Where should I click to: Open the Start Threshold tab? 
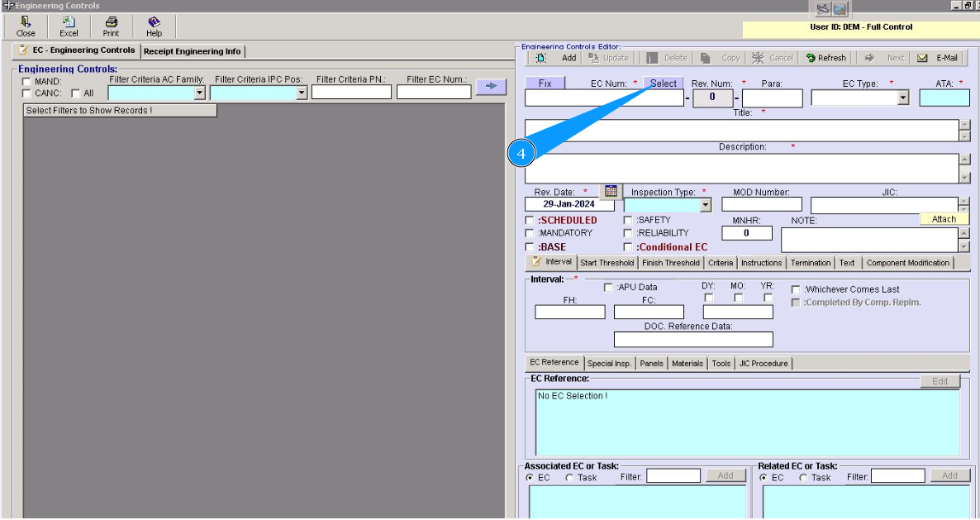[607, 263]
